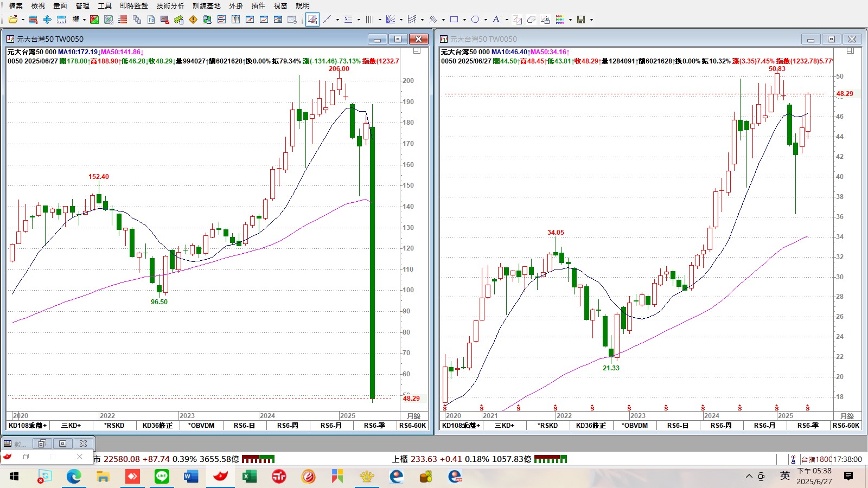Click the red horizontal lines list icon
This screenshot has height=488, width=868.
pyautogui.click(x=123, y=20)
